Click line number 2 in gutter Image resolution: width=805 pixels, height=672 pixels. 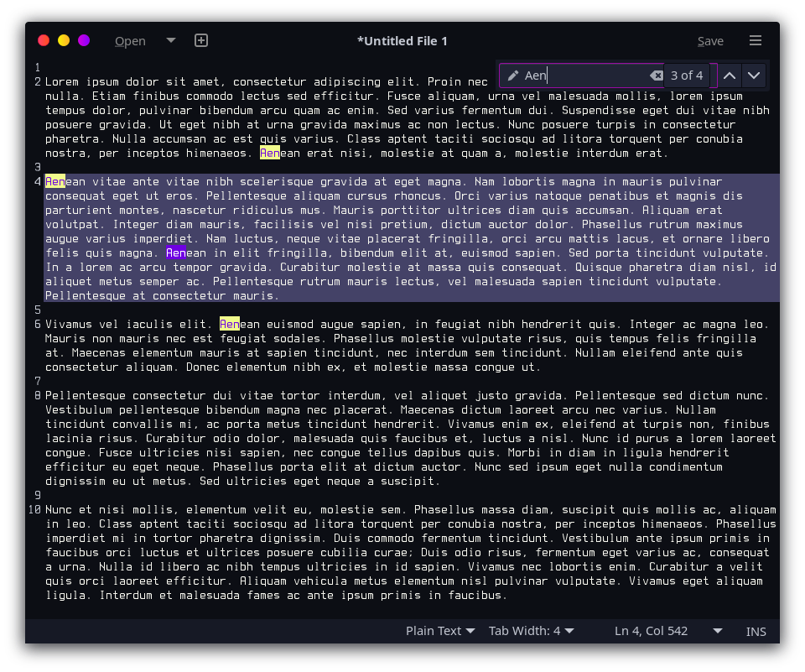(x=38, y=81)
